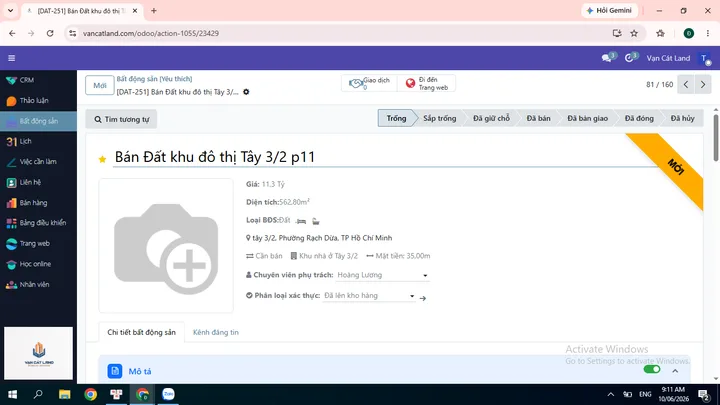720x405 pixels.
Task: Open Chrome extensions icon
Action: pyautogui.click(x=660, y=33)
